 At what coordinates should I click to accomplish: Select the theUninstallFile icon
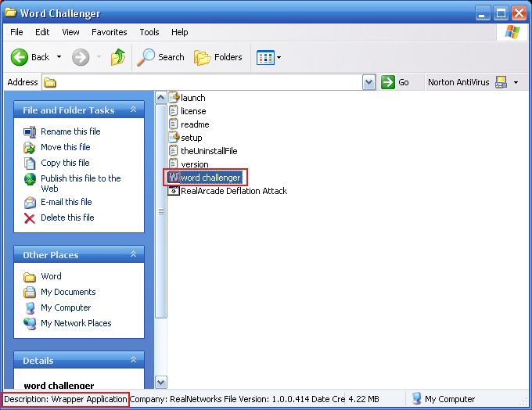pos(174,150)
